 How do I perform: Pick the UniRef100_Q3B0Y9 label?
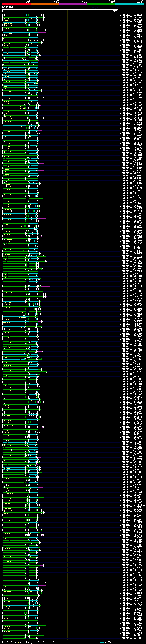(131, 87)
